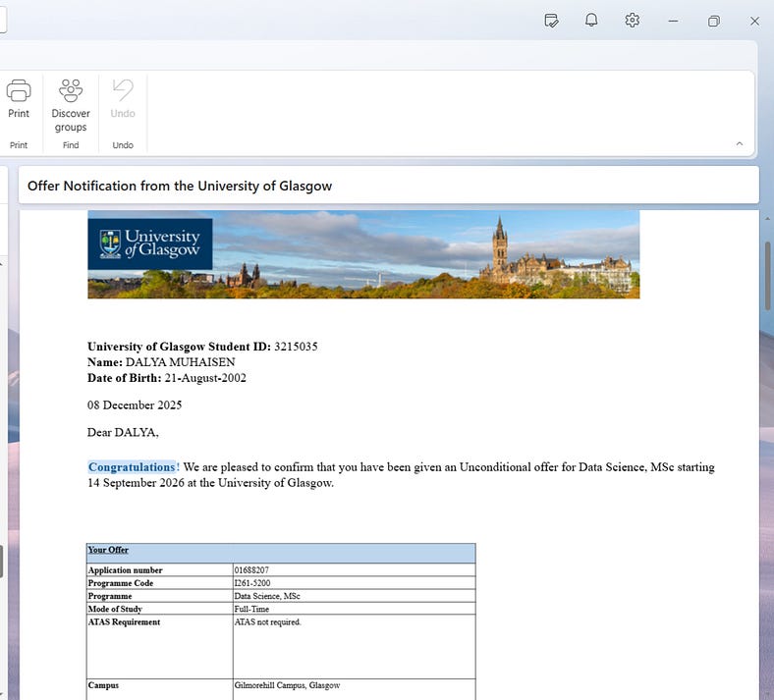This screenshot has height=700, width=774.
Task: Click the 'Mode of Study' label cell
Action: click(159, 609)
